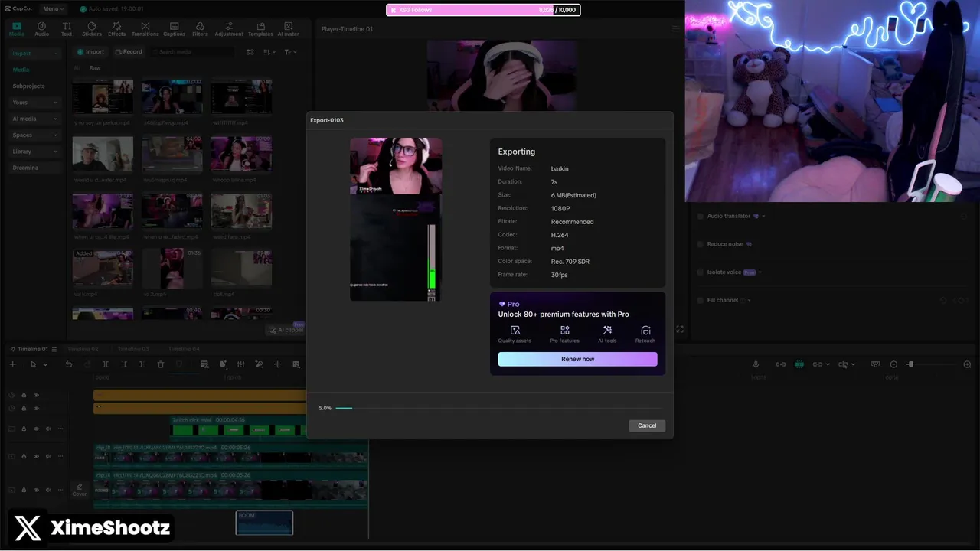Click Retouch icon in Pro banner

pos(645,331)
